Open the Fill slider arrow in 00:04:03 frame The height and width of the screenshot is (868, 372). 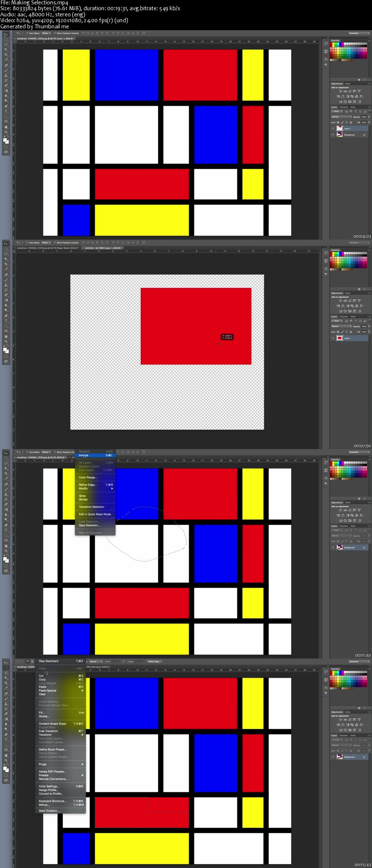tap(369, 123)
